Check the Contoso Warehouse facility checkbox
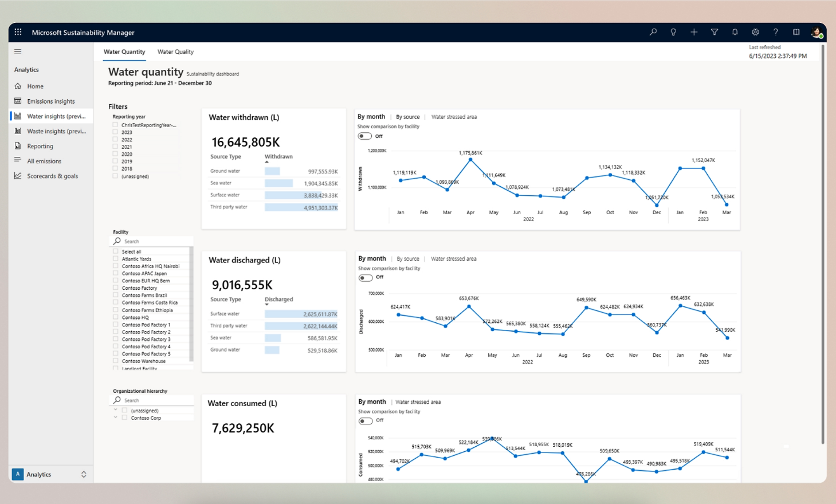836x504 pixels. coord(116,361)
